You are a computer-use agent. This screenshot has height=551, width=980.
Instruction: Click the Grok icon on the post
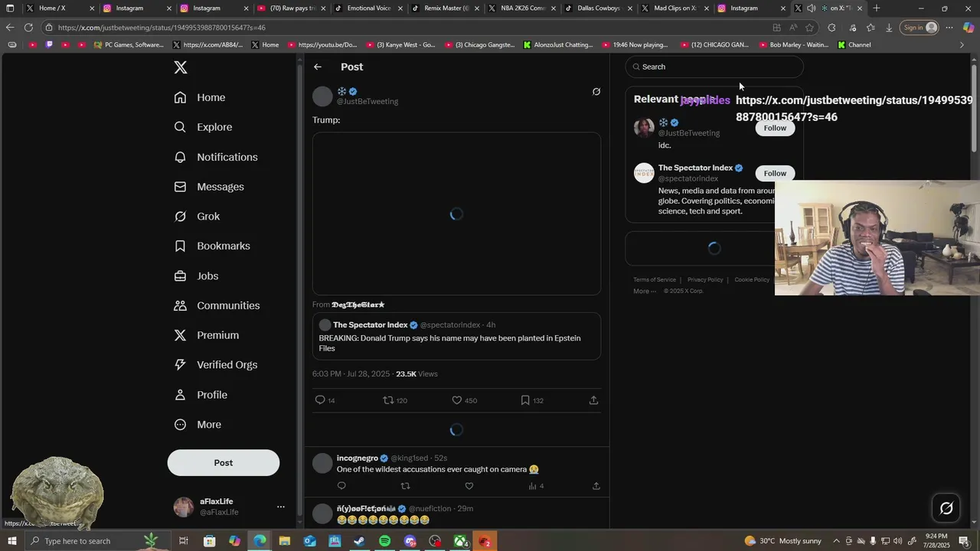[x=596, y=92]
